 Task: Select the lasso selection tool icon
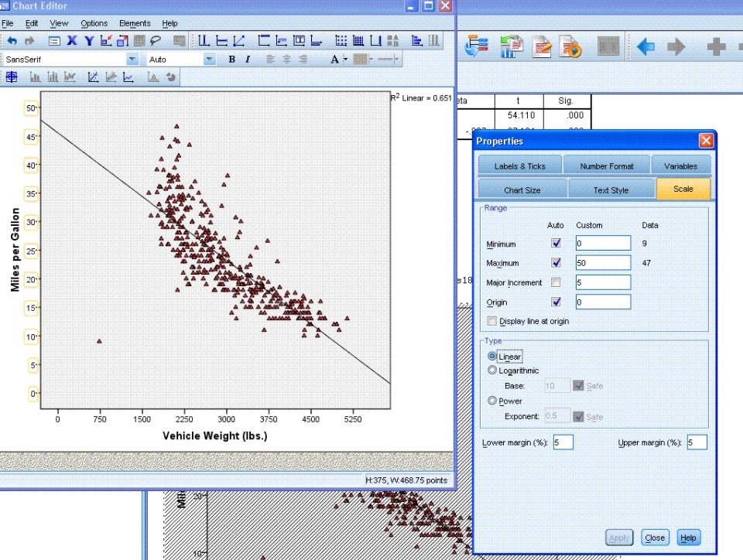156,41
